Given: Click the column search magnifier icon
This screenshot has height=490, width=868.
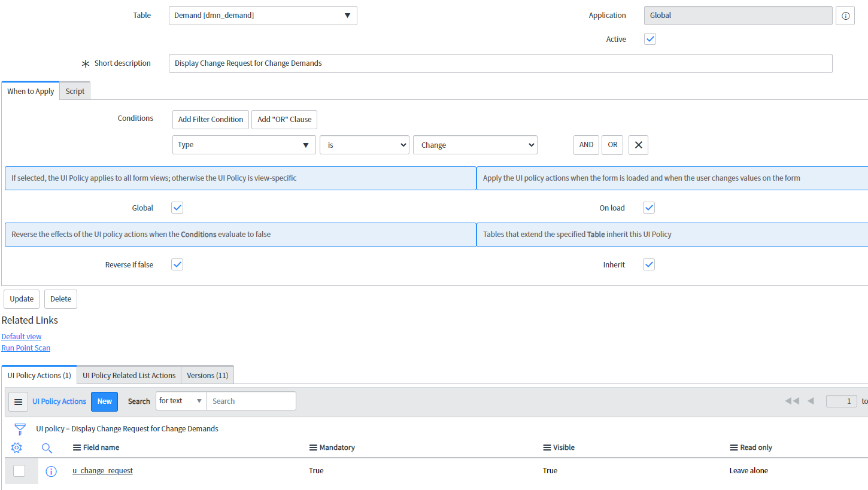Looking at the screenshot, I should (47, 448).
